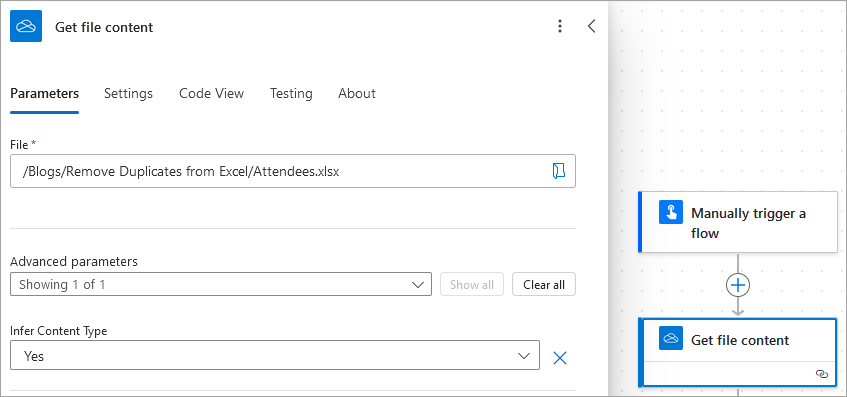
Task: Go to the Testing tab
Action: 291,93
